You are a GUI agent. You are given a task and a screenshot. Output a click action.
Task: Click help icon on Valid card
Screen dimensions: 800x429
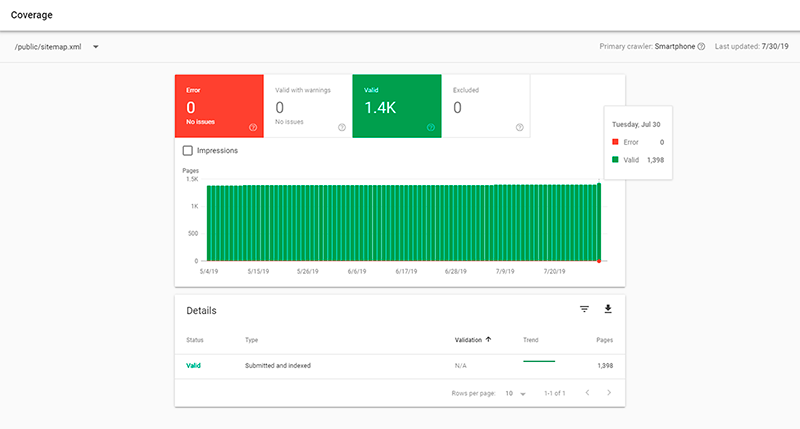click(431, 127)
